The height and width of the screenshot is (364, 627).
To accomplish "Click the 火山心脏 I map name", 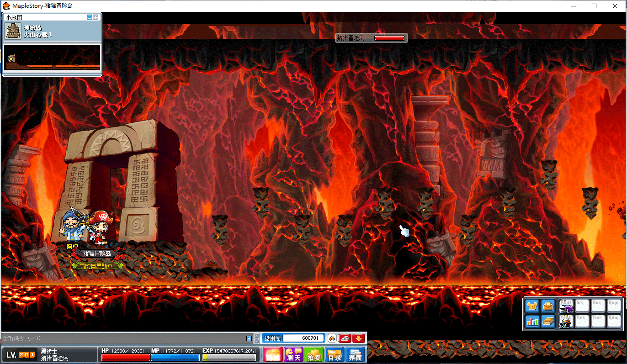I will pos(38,35).
